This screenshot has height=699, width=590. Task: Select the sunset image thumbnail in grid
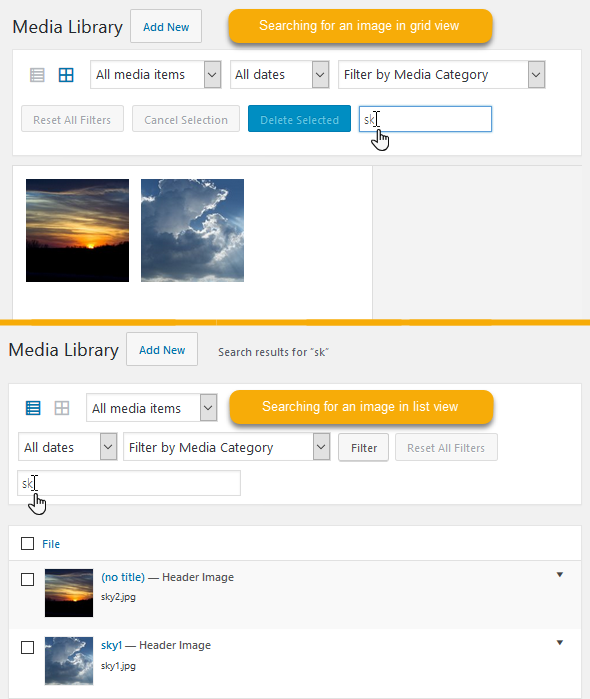point(78,230)
